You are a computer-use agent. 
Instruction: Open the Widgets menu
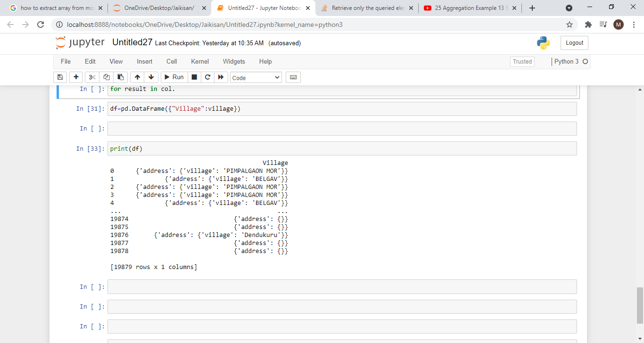pyautogui.click(x=234, y=62)
